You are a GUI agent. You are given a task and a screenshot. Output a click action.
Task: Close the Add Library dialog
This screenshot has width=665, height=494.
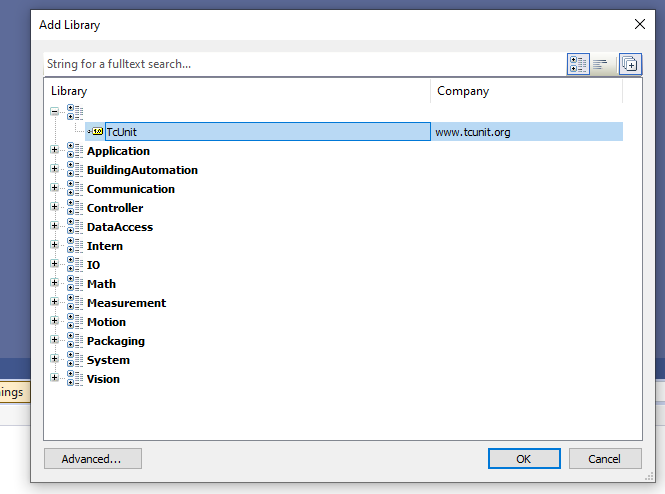[x=640, y=24]
